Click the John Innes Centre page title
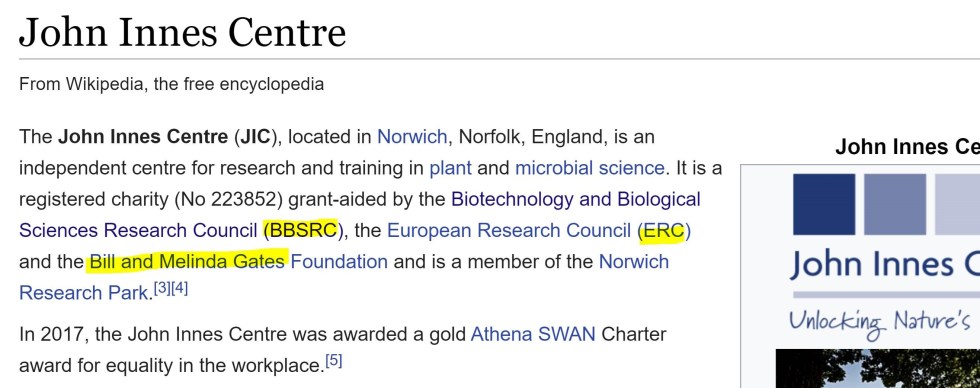Viewport: 980px width, 388px height. click(182, 32)
